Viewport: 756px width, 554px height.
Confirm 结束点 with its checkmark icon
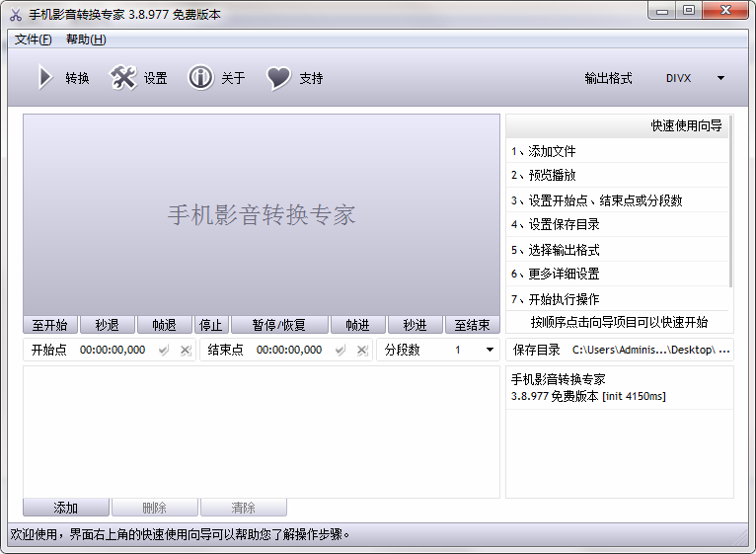click(x=340, y=350)
